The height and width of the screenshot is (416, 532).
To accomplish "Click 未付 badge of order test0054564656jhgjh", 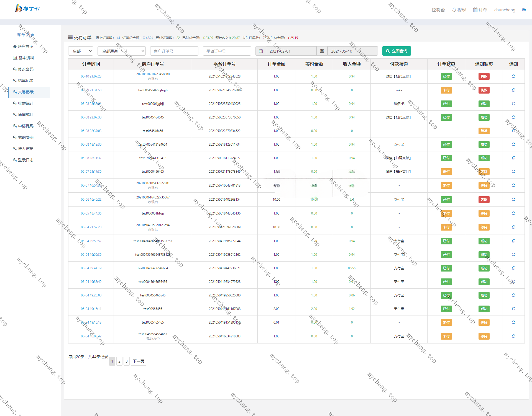I will point(446,90).
